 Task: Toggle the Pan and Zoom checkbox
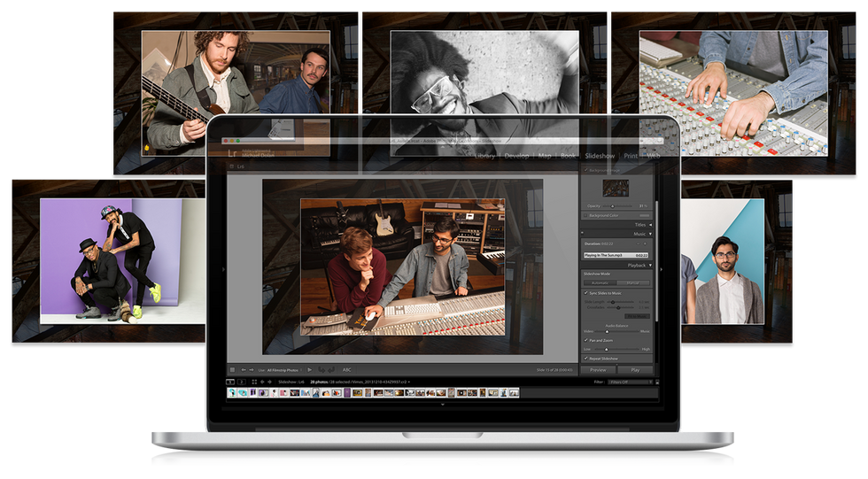[x=586, y=340]
